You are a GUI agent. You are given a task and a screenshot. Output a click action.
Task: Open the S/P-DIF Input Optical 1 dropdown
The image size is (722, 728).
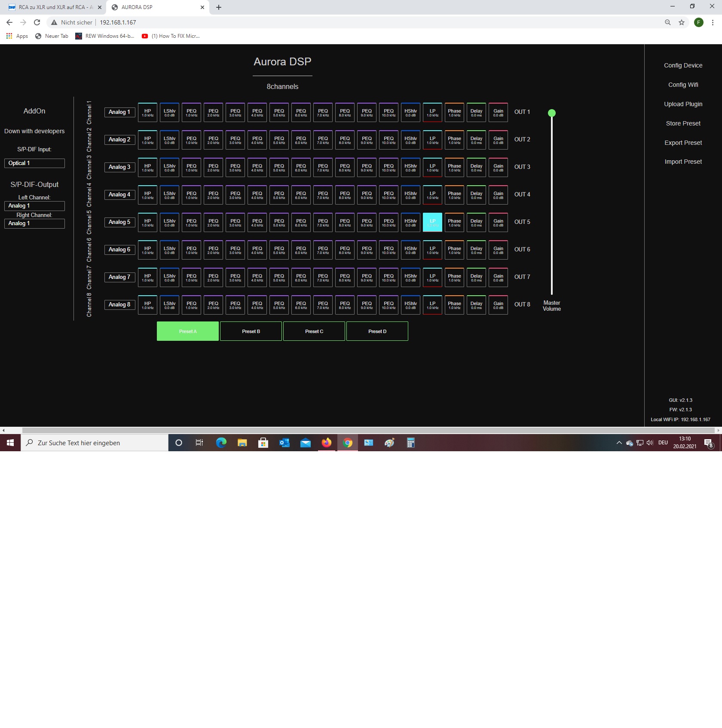[x=34, y=163]
